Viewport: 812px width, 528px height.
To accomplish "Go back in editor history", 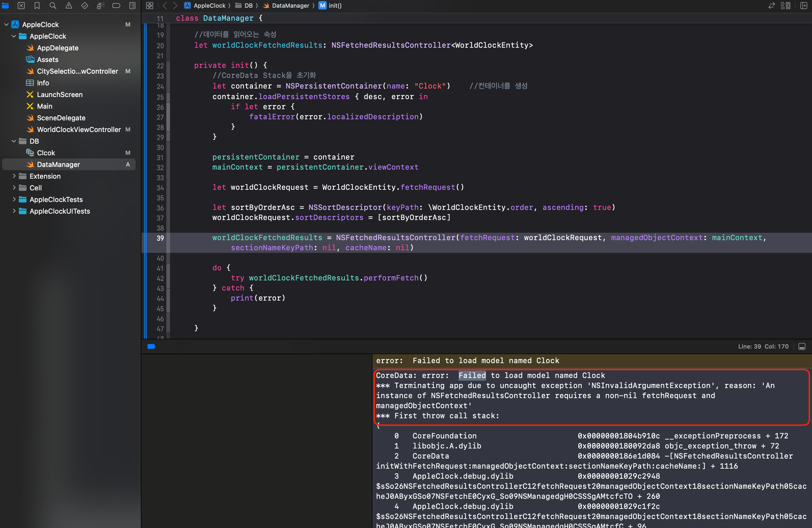I will click(165, 6).
